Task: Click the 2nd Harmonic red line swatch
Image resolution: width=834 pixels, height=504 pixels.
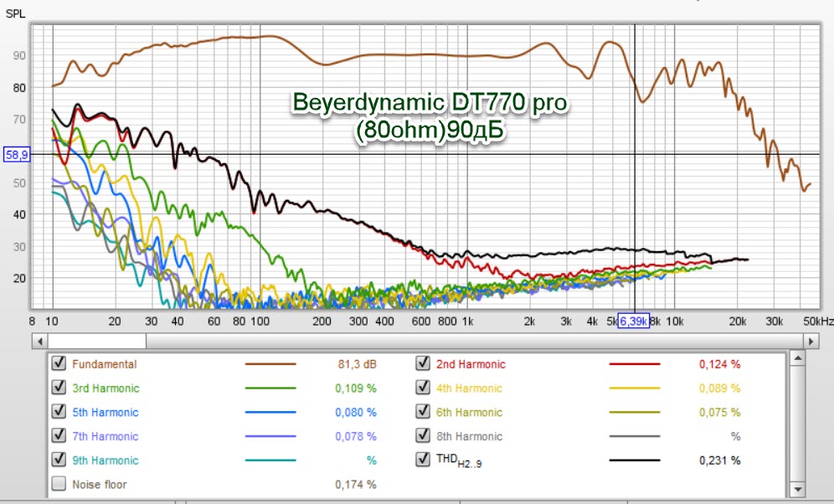Action: tap(635, 364)
